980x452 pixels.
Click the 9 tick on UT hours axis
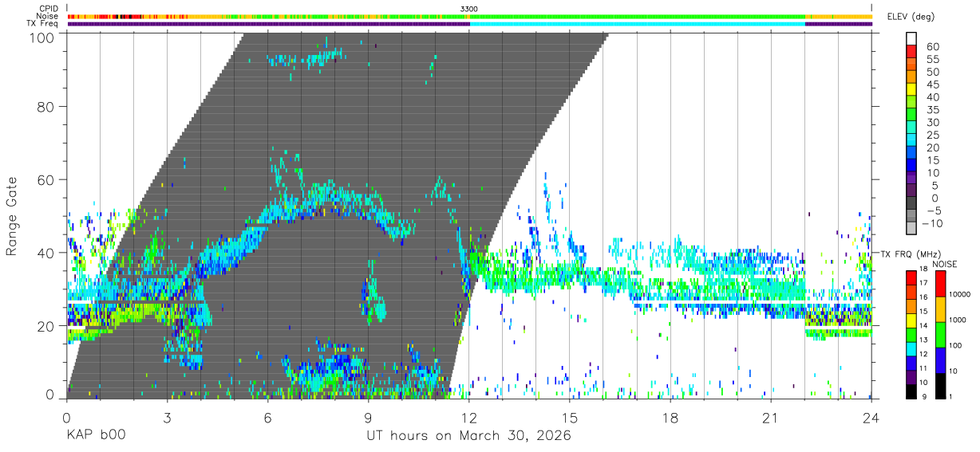pos(368,418)
